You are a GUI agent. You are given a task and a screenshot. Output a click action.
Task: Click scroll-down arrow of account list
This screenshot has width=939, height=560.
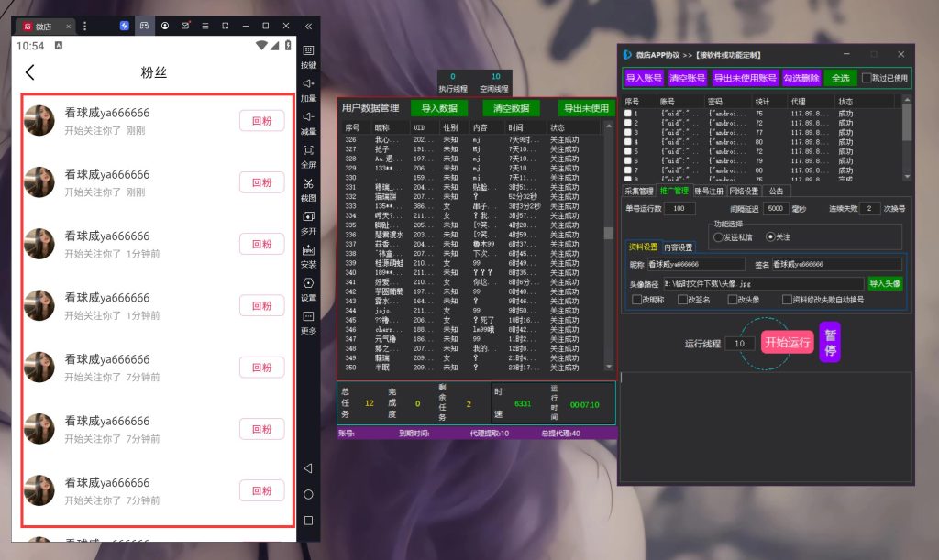(907, 177)
